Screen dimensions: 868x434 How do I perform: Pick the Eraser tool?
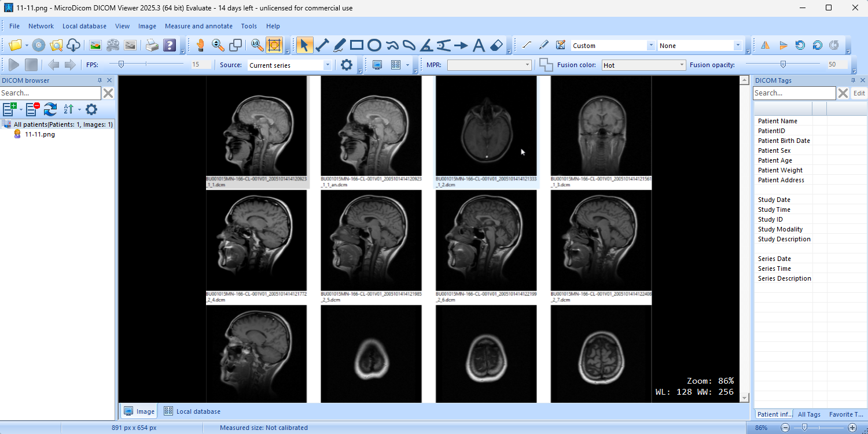point(496,45)
